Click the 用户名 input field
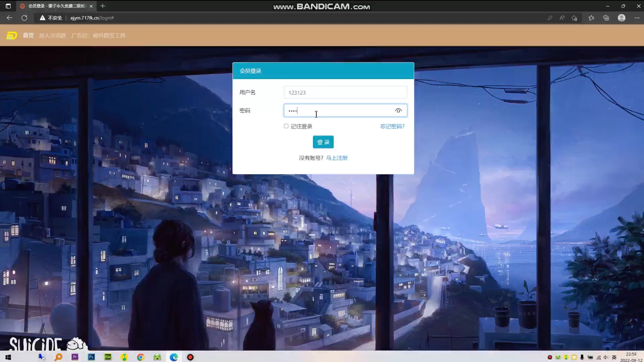 pos(345,92)
